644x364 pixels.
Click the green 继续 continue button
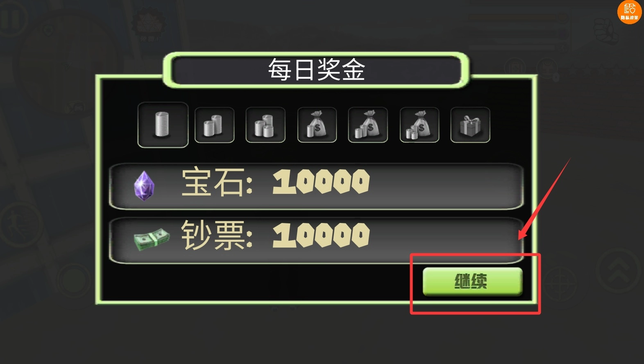tap(472, 282)
